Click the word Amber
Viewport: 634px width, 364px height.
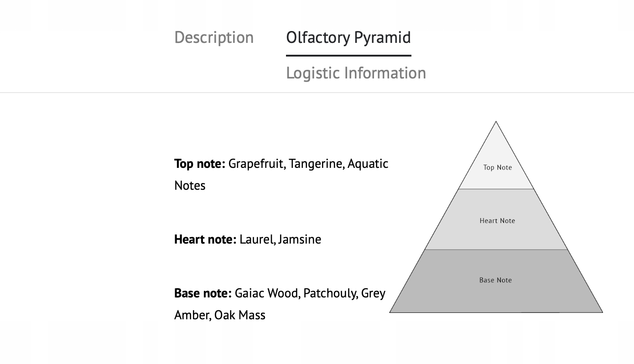(192, 315)
